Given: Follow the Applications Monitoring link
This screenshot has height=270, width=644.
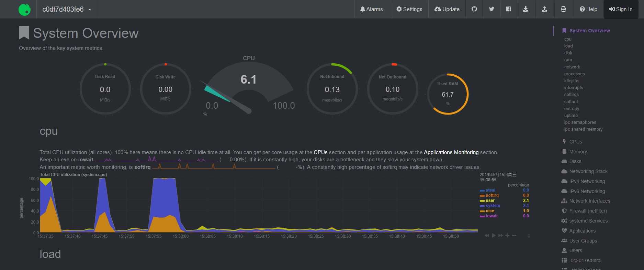Looking at the screenshot, I should point(451,152).
